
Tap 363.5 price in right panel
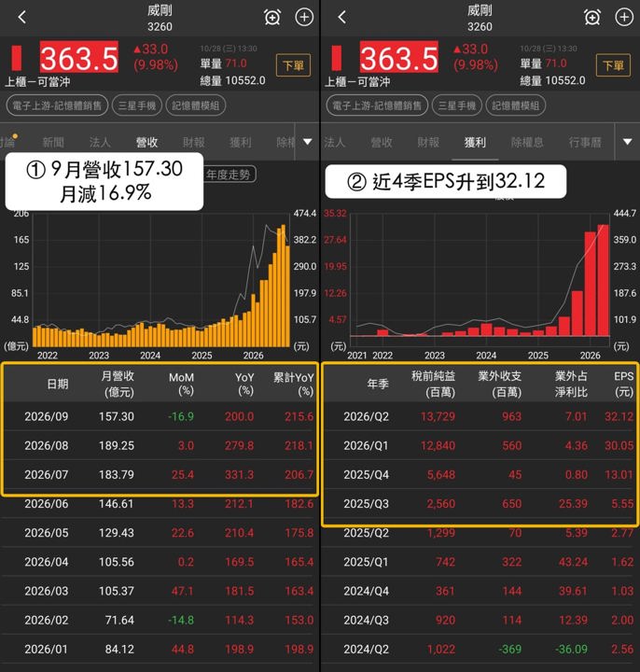(398, 58)
